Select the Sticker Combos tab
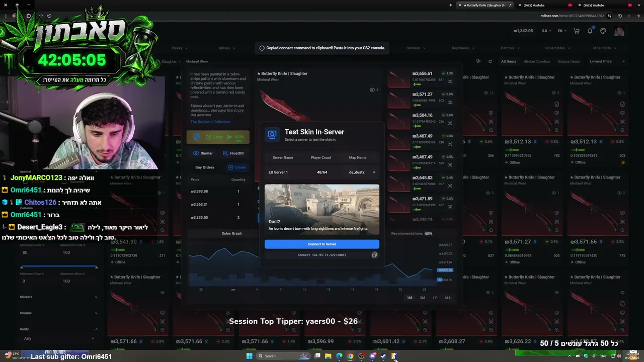This screenshot has height=362, width=644. click(536, 61)
